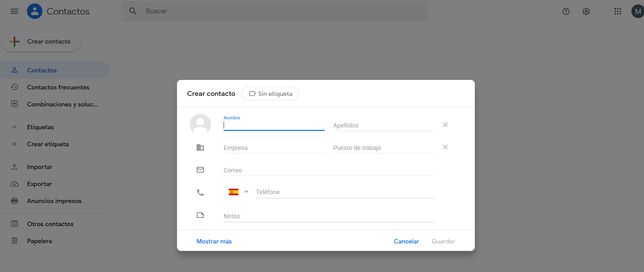Focus the Teléfono input field

[x=344, y=192]
